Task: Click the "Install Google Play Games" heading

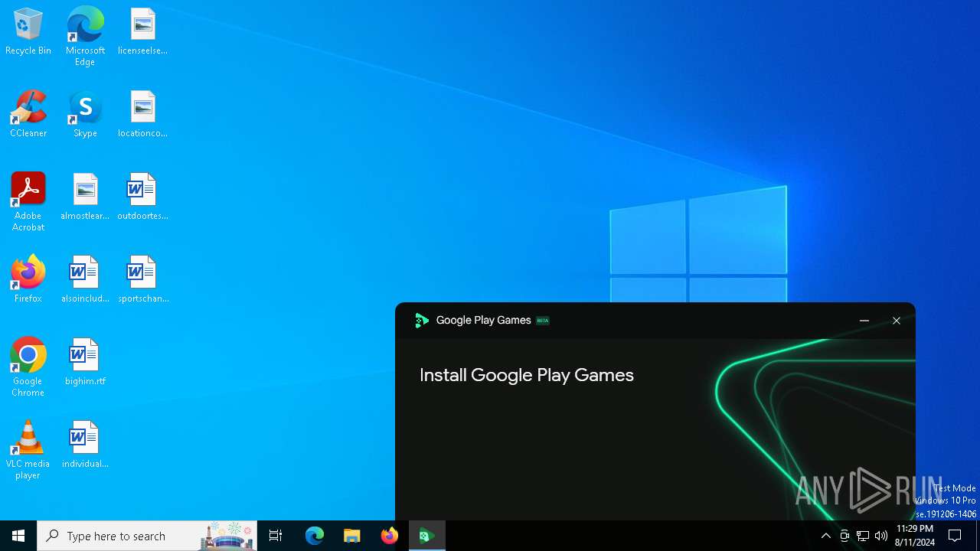Action: pos(527,375)
